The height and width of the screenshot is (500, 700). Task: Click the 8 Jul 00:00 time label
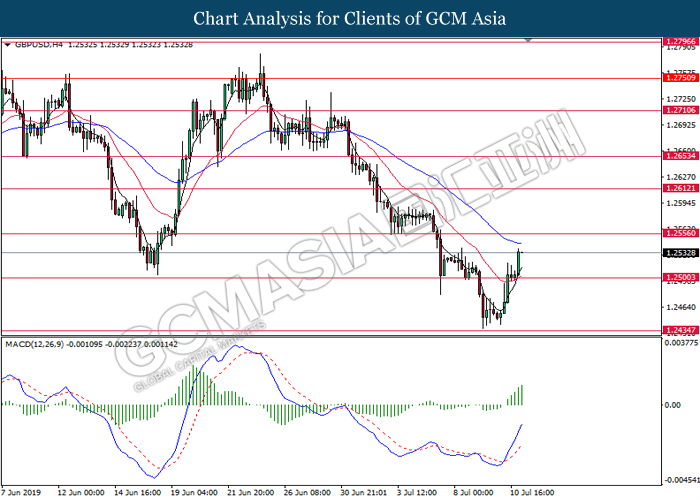coord(474,493)
